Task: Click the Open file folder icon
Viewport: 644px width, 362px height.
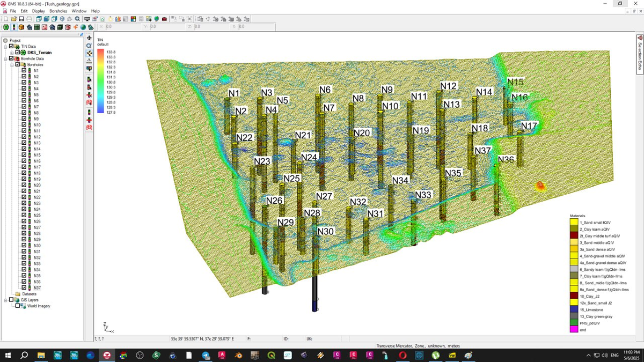Action: point(14,19)
